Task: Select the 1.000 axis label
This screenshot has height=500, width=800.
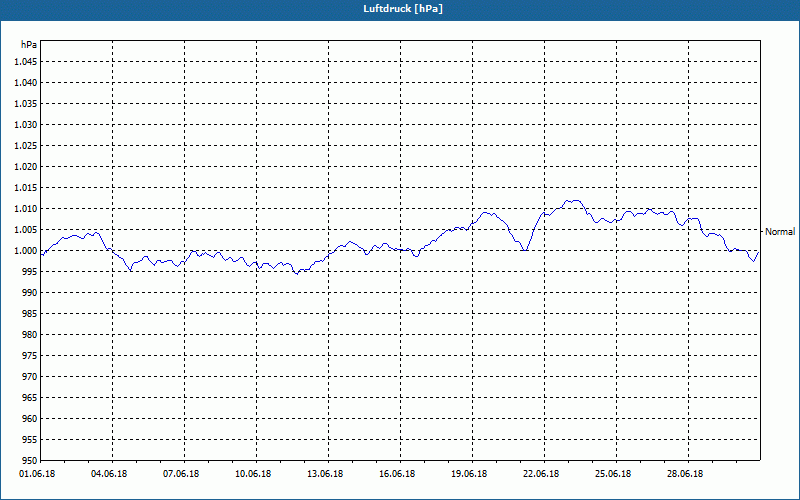Action: [x=26, y=251]
